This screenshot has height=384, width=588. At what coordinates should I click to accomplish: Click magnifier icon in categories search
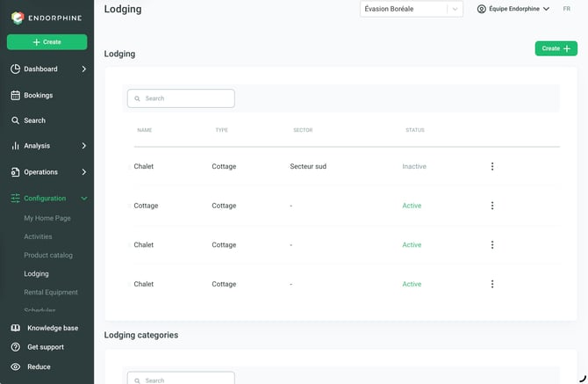coord(137,380)
